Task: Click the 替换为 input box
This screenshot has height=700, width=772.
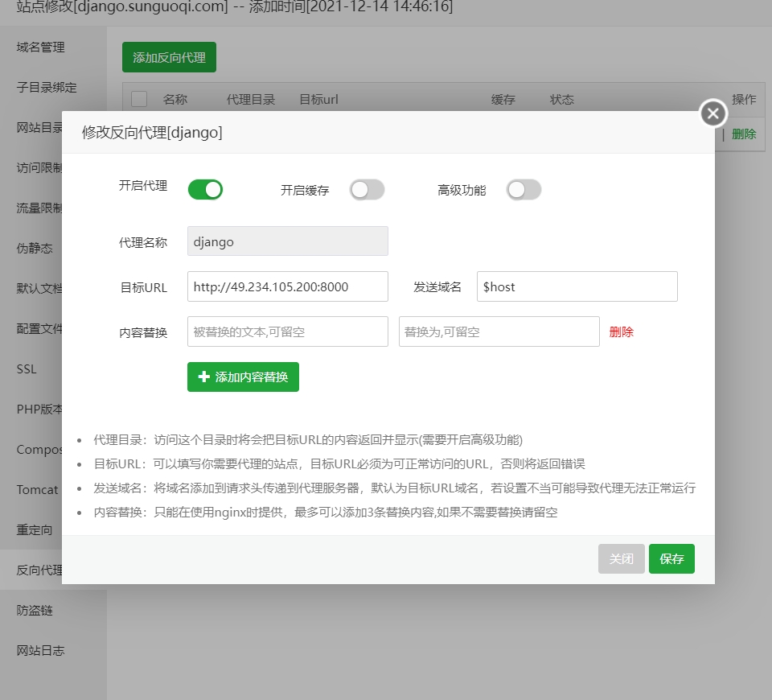Action: tap(499, 331)
